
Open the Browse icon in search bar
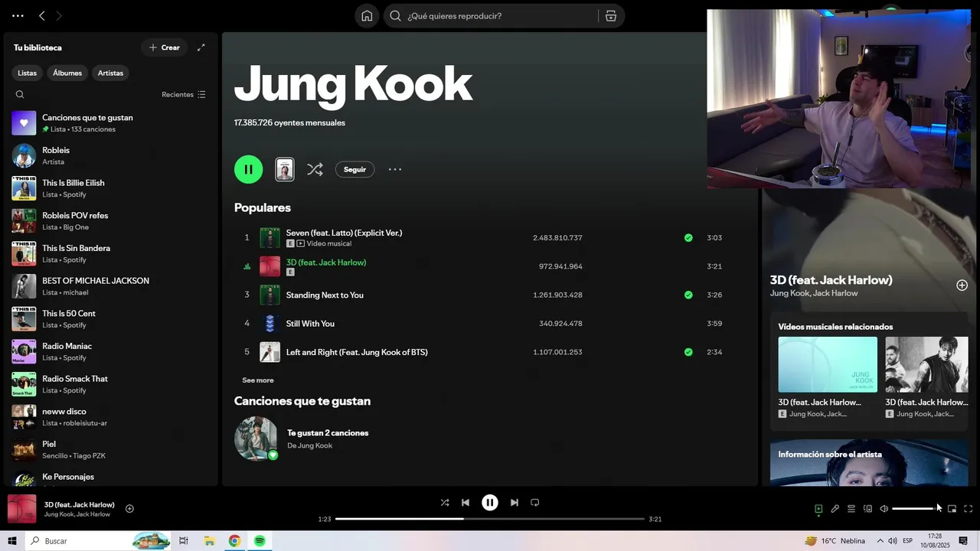pos(611,16)
